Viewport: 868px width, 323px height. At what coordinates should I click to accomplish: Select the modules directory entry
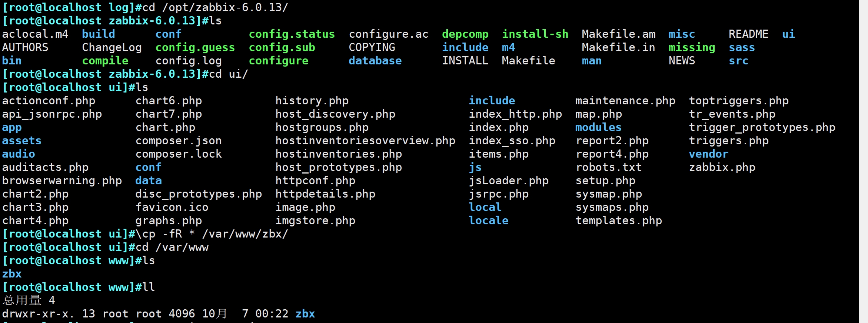[x=598, y=127]
